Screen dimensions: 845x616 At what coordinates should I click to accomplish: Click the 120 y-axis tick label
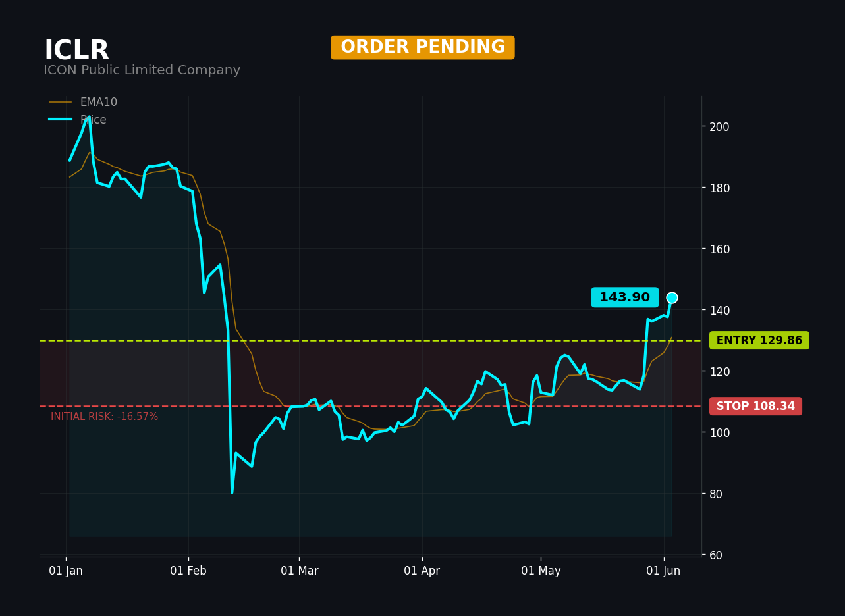pyautogui.click(x=719, y=371)
